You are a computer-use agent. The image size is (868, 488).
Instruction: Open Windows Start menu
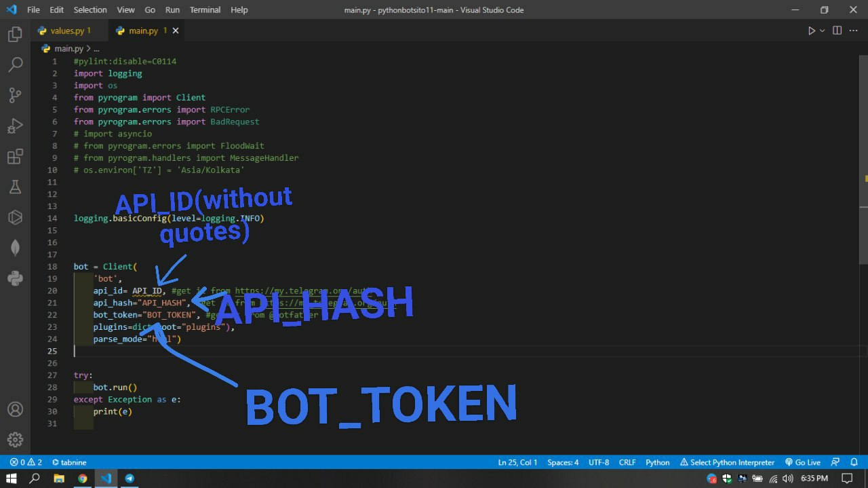tap(12, 478)
